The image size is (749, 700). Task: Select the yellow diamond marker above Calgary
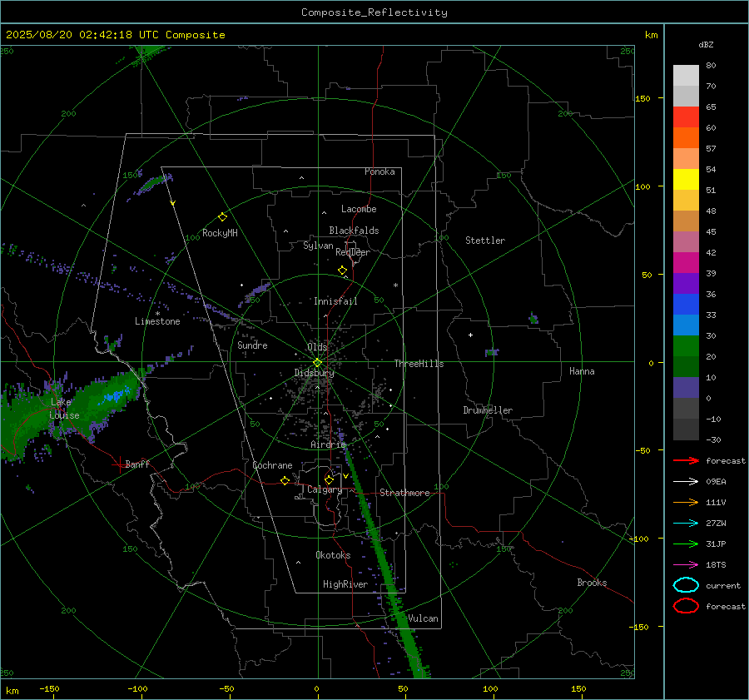pyautogui.click(x=329, y=479)
